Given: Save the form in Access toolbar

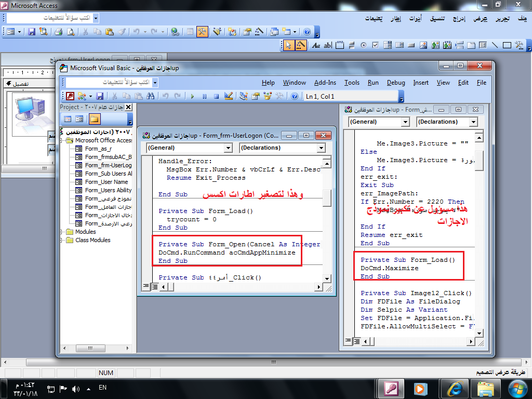Looking at the screenshot, I should [x=32, y=32].
